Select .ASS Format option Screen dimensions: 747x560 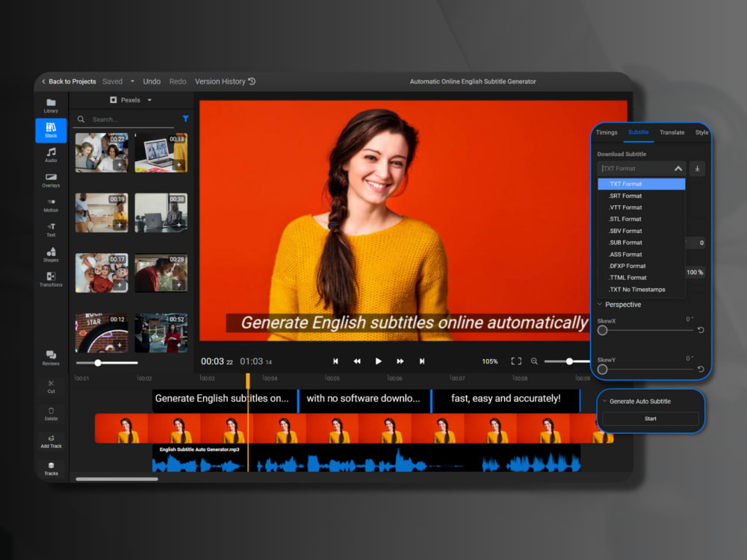pyautogui.click(x=641, y=255)
